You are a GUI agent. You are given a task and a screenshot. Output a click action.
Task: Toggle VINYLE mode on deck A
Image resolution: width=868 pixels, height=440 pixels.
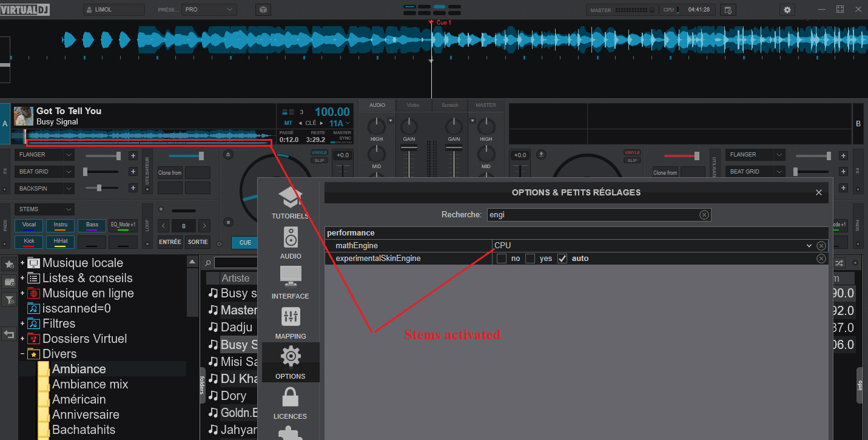pos(319,153)
